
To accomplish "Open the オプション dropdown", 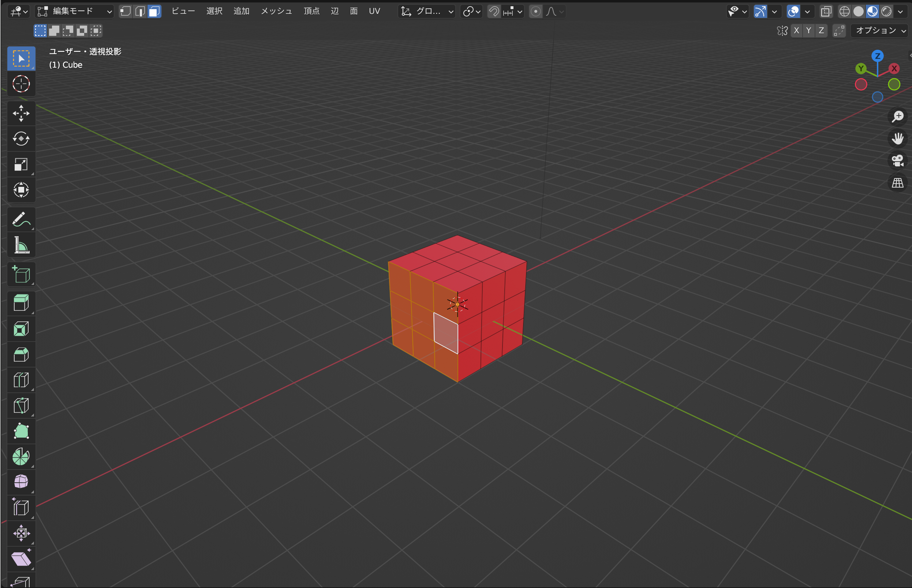I will 880,31.
